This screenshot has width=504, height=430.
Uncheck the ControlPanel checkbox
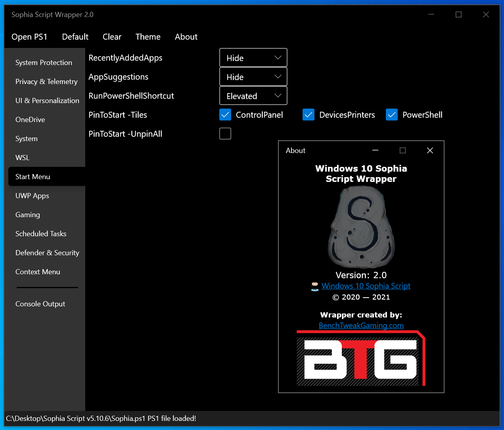225,115
